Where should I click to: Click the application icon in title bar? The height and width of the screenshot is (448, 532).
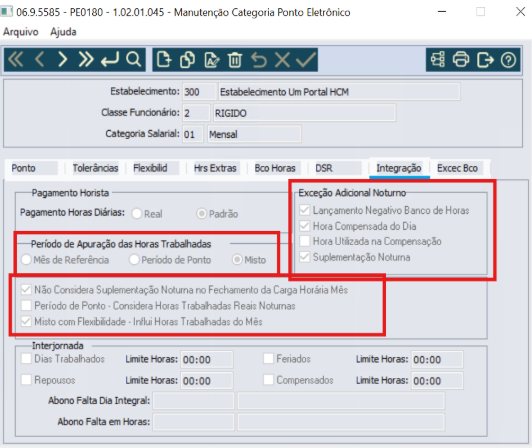click(x=6, y=12)
